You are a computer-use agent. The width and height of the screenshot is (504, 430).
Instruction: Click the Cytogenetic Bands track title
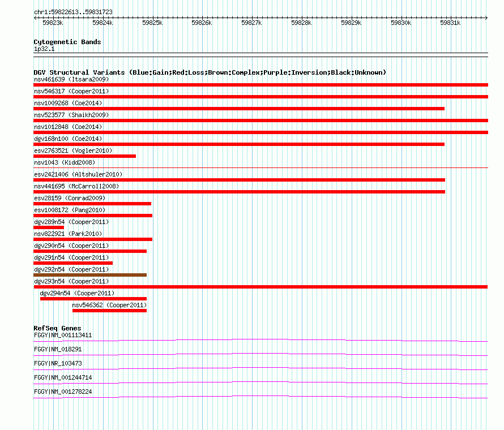point(67,42)
